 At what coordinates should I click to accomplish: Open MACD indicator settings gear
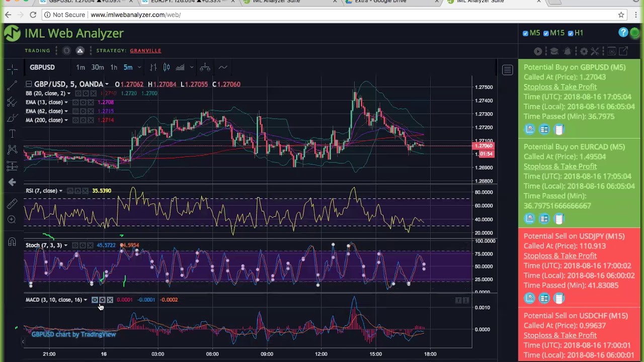point(102,300)
